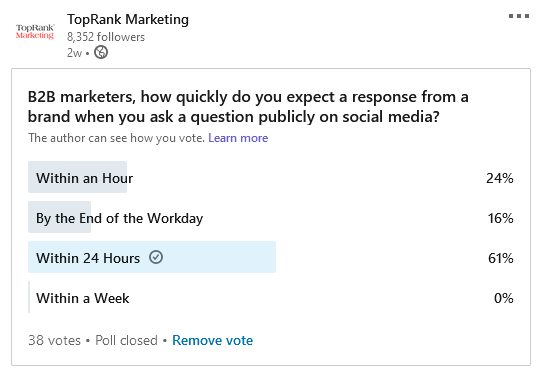Click the TopRank Marketing logo thumbnail

pyautogui.click(x=35, y=32)
